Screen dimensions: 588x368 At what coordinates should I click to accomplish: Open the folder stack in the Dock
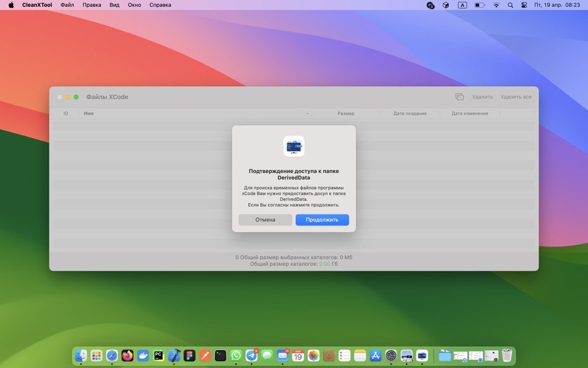click(x=445, y=355)
